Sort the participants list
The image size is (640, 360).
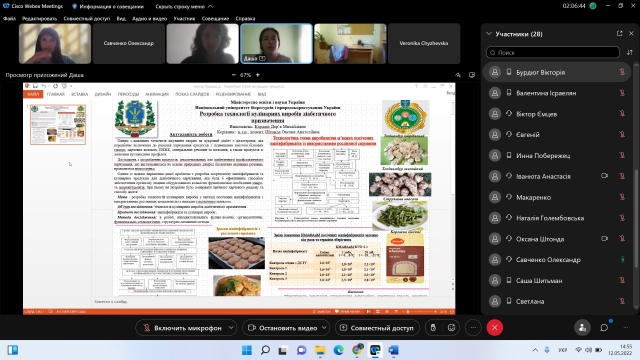(630, 52)
